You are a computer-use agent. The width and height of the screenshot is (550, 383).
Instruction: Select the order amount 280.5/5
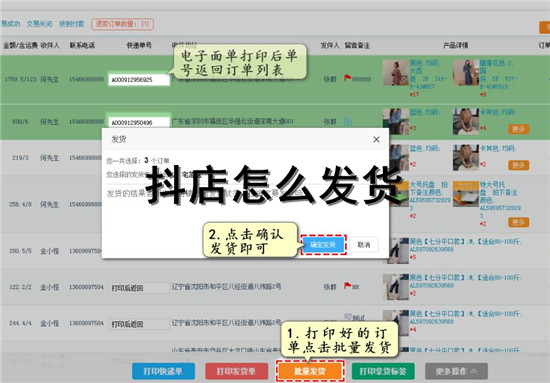(20, 251)
